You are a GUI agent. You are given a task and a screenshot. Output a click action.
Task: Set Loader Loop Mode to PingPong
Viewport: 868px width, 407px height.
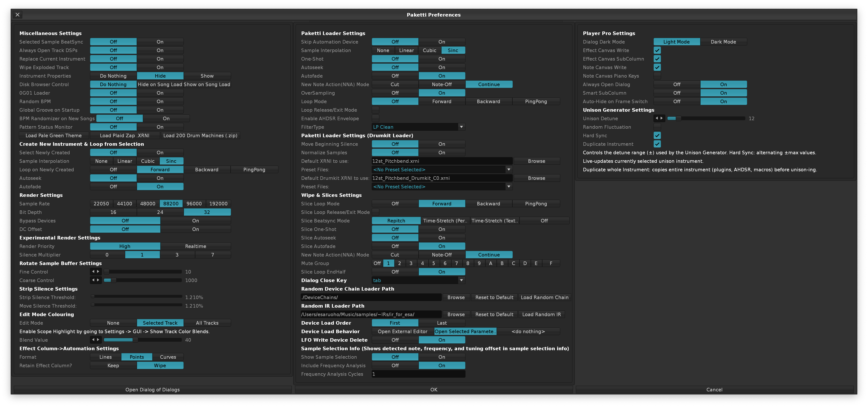(536, 101)
